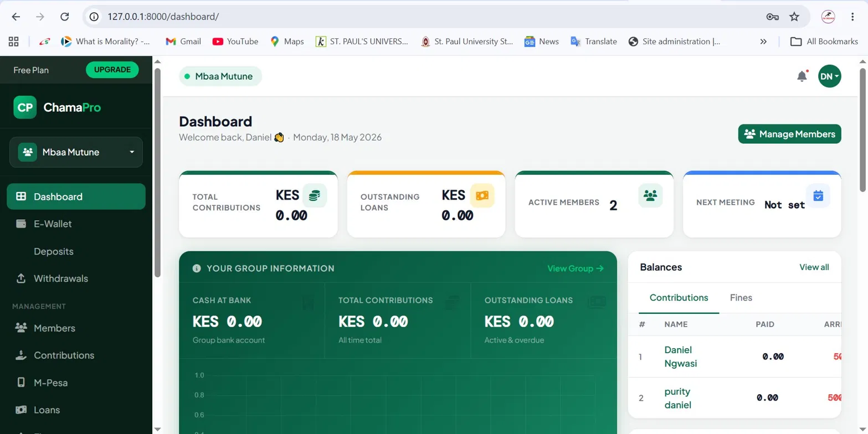The height and width of the screenshot is (434, 868).
Task: Click the Members people icon in sidebar
Action: (21, 328)
